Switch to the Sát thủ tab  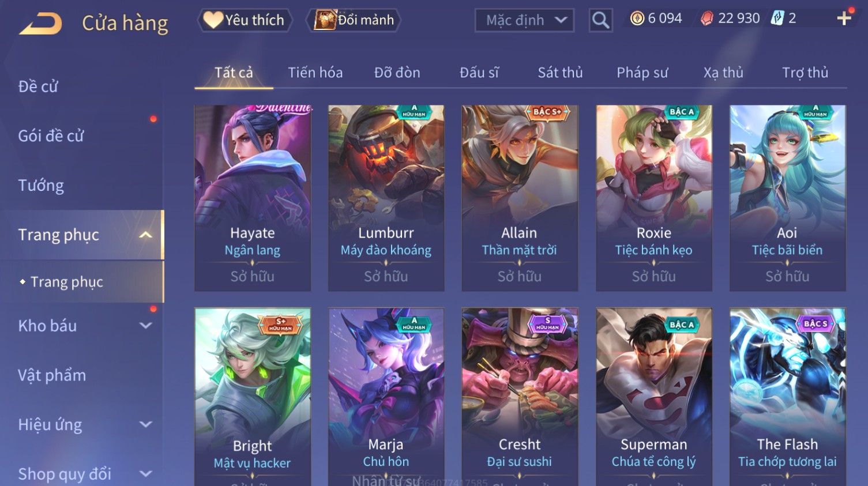560,73
